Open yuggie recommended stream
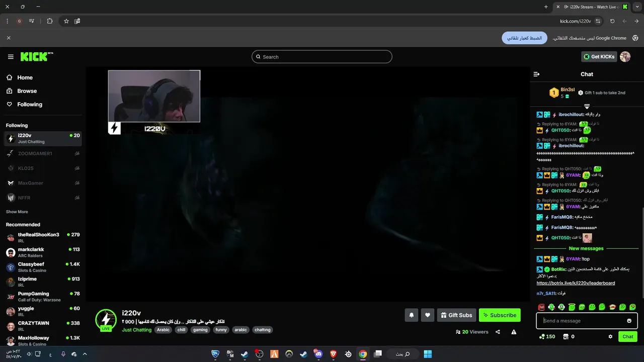The image size is (644, 362). coord(43,311)
